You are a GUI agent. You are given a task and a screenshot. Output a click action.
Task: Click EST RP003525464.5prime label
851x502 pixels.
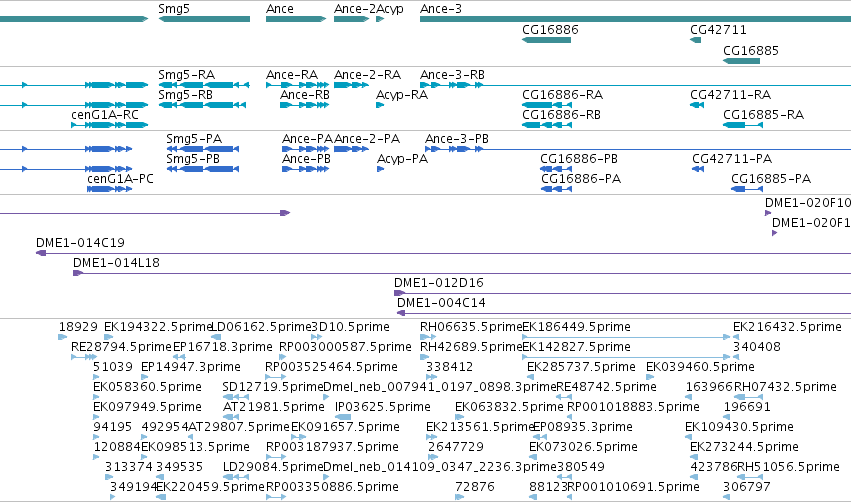[331, 366]
